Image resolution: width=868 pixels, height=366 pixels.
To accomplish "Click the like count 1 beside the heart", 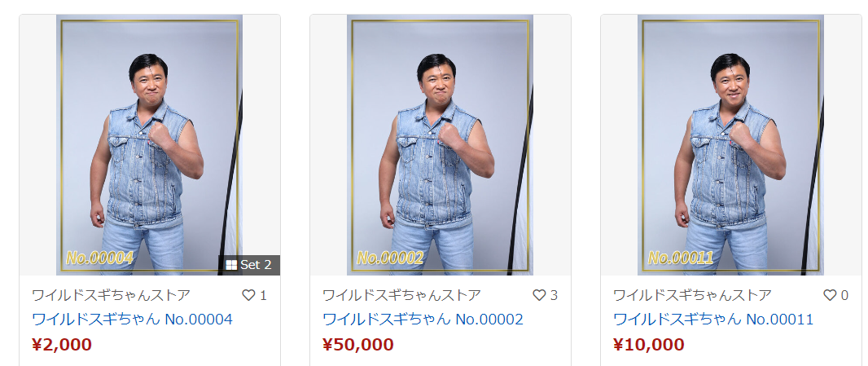I will point(263,296).
